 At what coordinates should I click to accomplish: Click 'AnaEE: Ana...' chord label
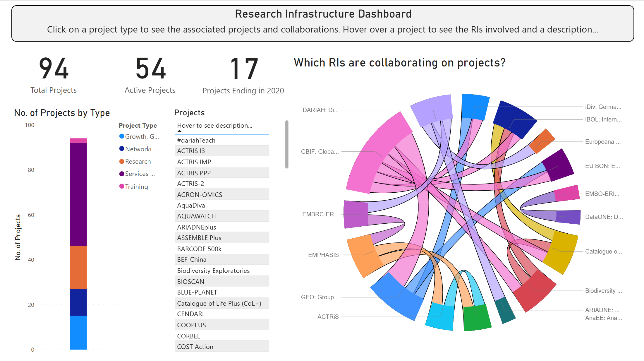tap(604, 318)
